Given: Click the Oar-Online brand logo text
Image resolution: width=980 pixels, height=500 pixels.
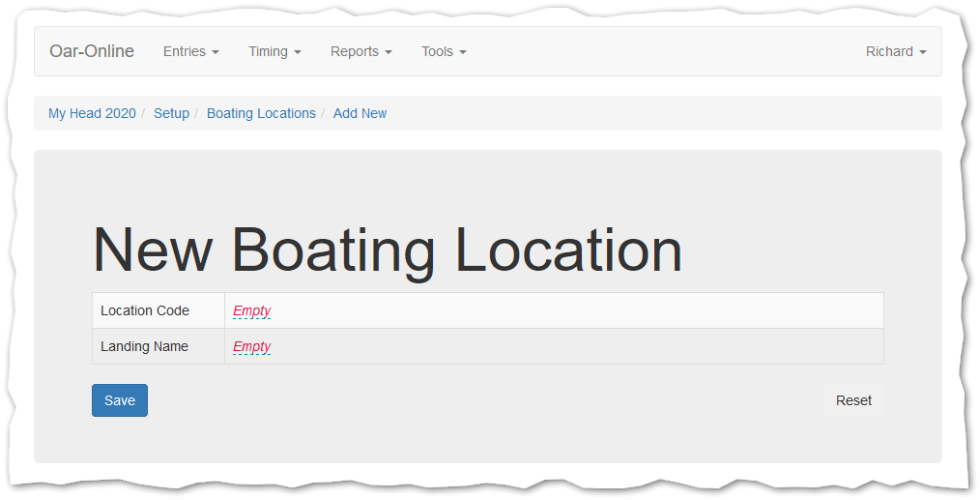Looking at the screenshot, I should [92, 51].
